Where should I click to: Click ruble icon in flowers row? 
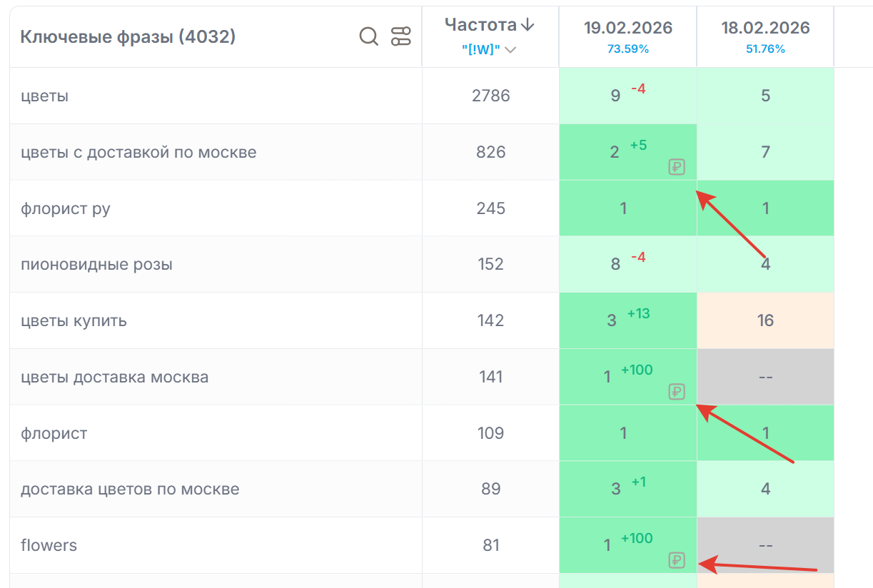point(677,560)
